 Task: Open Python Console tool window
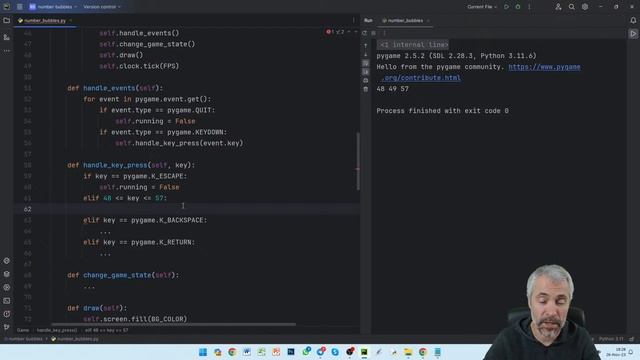(x=7, y=260)
